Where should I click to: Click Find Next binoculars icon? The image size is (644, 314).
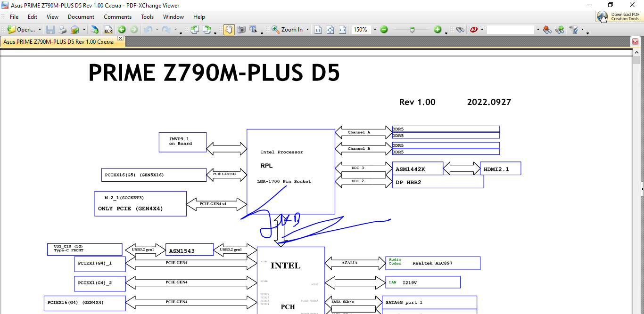[x=560, y=30]
